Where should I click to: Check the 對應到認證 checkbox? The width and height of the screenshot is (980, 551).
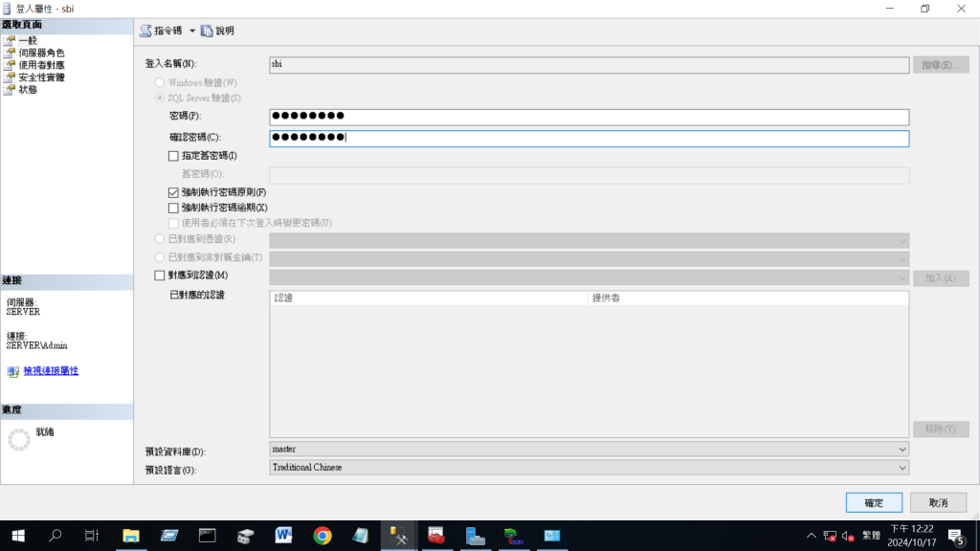click(x=160, y=276)
